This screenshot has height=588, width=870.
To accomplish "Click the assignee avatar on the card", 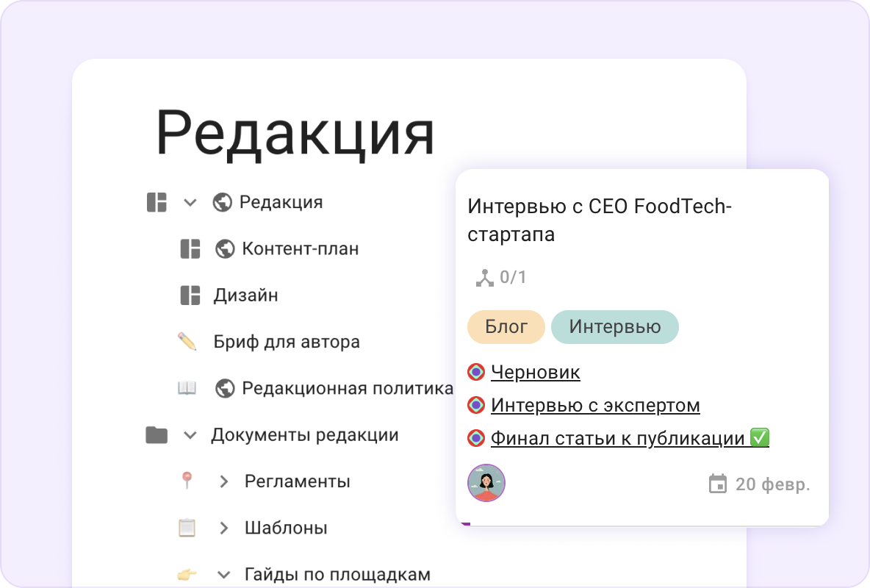I will click(x=486, y=483).
